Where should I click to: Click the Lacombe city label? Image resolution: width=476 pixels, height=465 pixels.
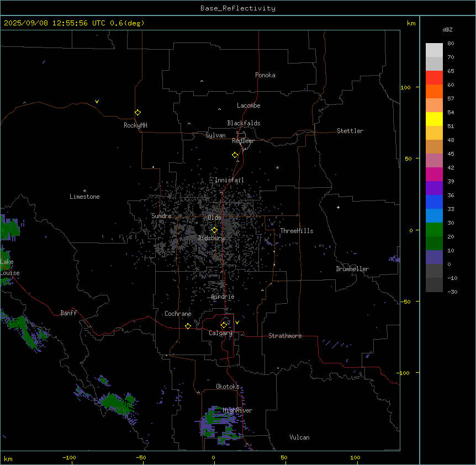pyautogui.click(x=248, y=105)
